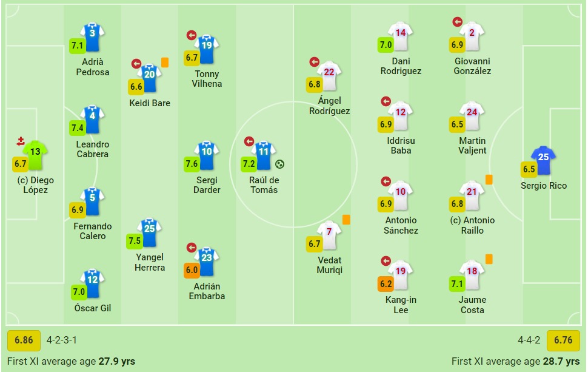This screenshot has width=588, height=372.
Task: Select Adrià Pedrosa player name
Action: [x=93, y=67]
